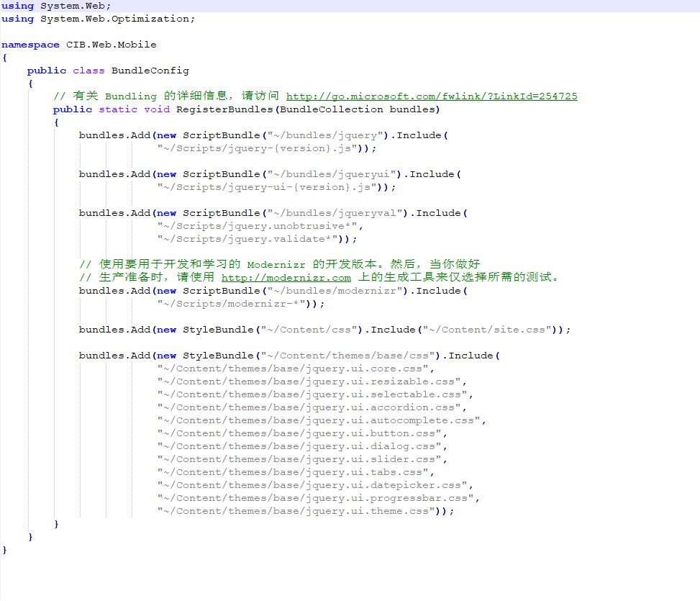Place cursor on using System.Web.Optimization line
The height and width of the screenshot is (601, 700).
point(99,18)
